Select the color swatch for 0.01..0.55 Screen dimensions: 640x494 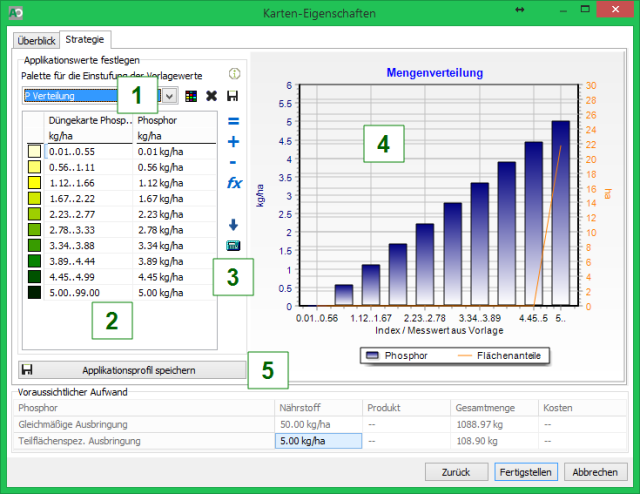[34, 151]
